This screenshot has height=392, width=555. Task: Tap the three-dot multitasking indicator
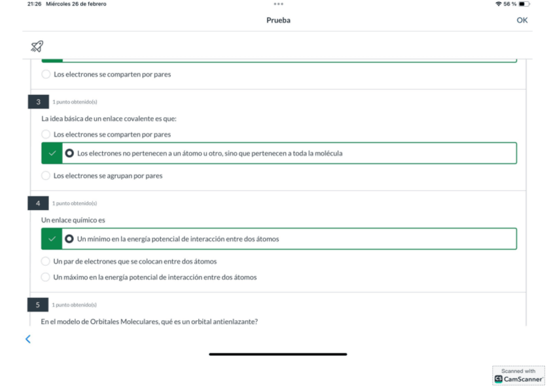coord(278,4)
